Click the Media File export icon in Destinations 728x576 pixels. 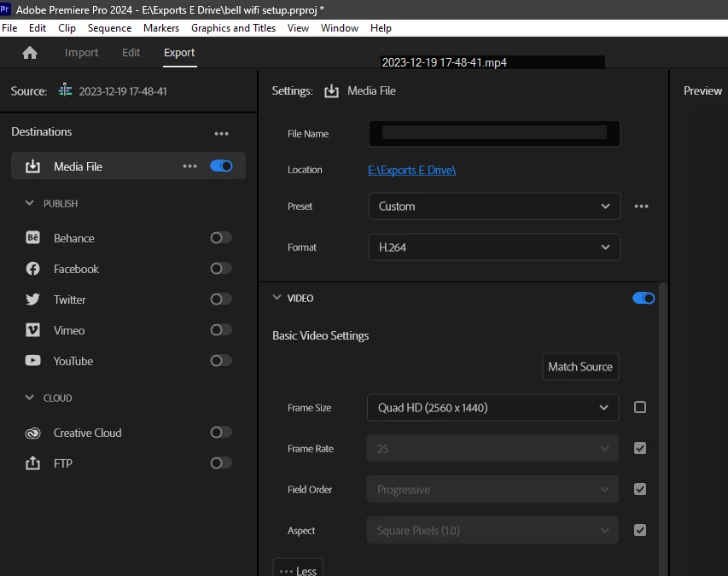pyautogui.click(x=32, y=166)
